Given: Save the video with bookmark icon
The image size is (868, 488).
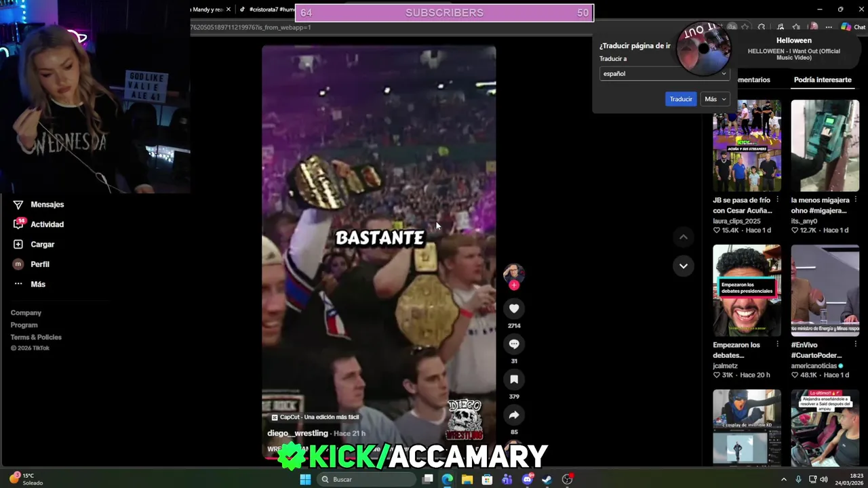Looking at the screenshot, I should [514, 380].
